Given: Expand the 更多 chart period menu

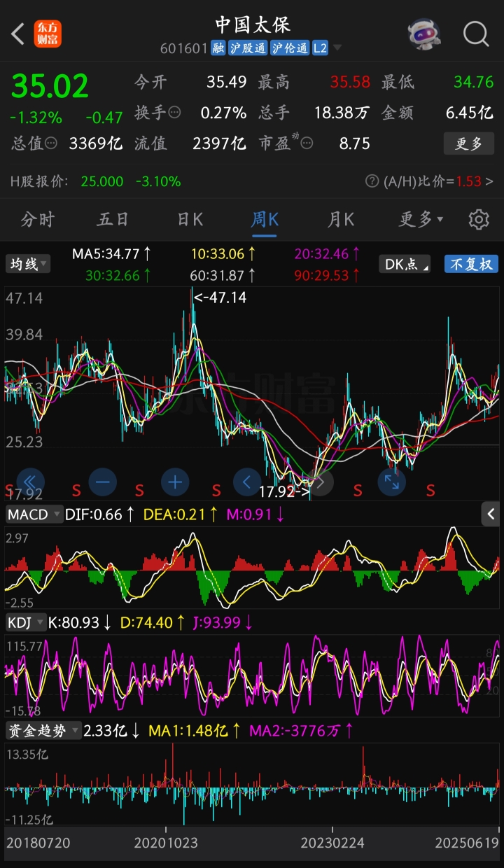Looking at the screenshot, I should click(421, 219).
